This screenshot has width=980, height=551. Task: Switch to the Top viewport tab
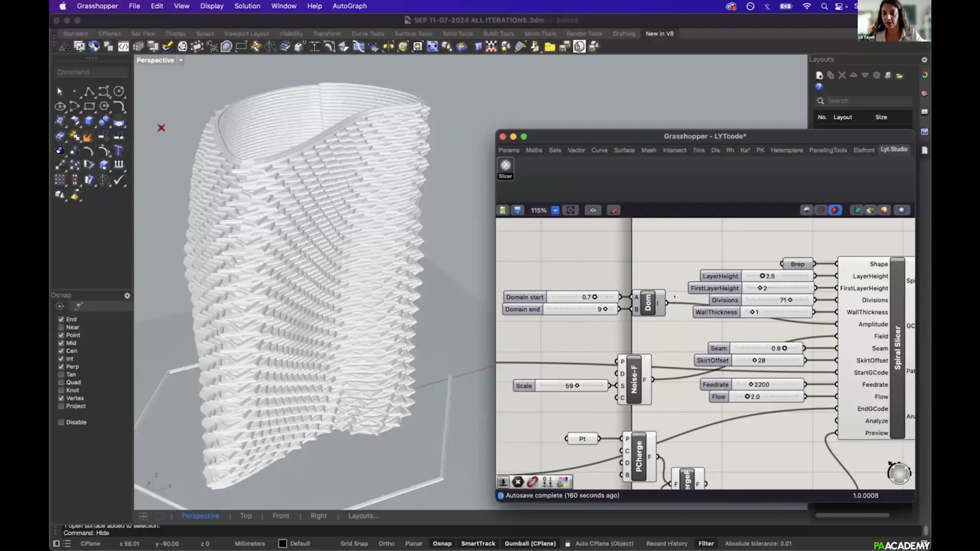pyautogui.click(x=246, y=516)
